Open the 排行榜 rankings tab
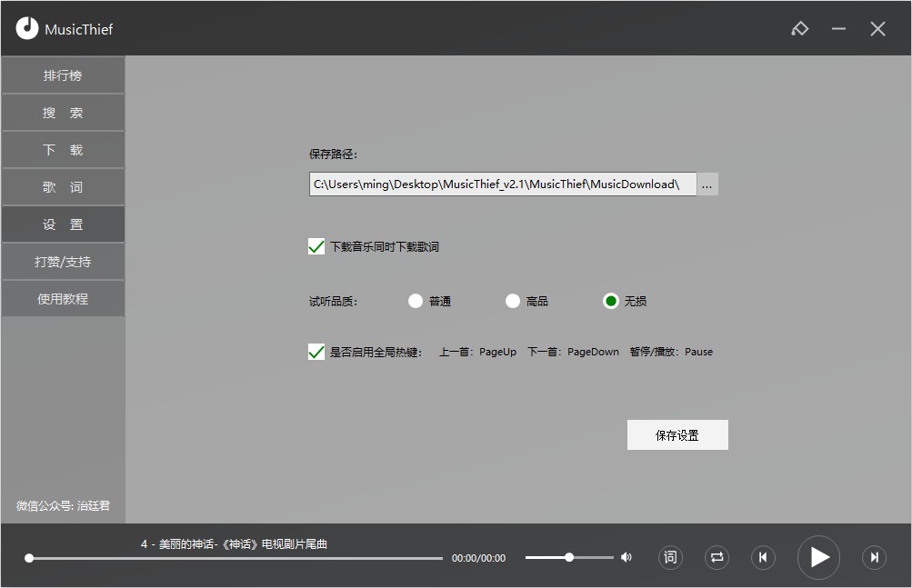Screen dimensions: 912x588 pyautogui.click(x=63, y=75)
